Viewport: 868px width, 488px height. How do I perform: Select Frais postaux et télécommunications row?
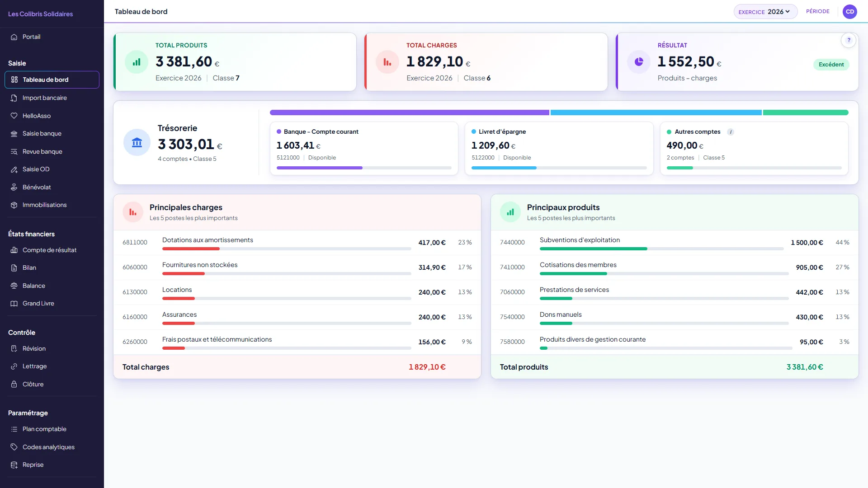(x=297, y=343)
